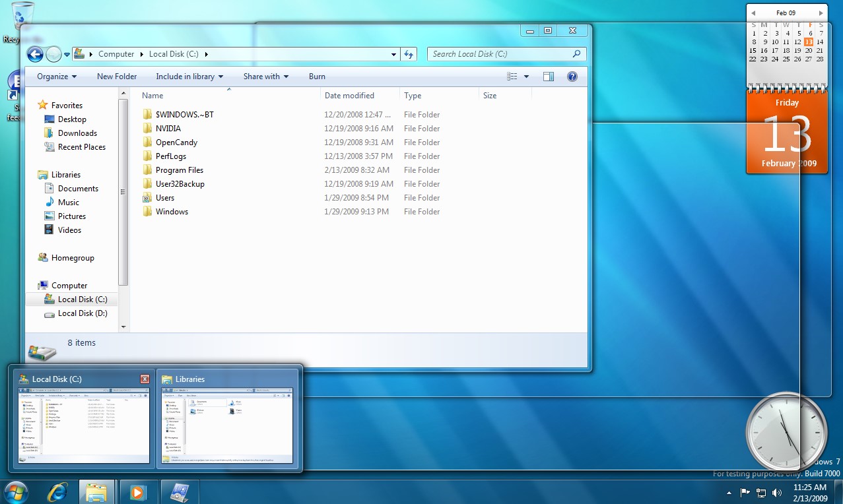Image resolution: width=843 pixels, height=504 pixels.
Task: Click Windows Explorer taskbar icon
Action: coord(98,492)
